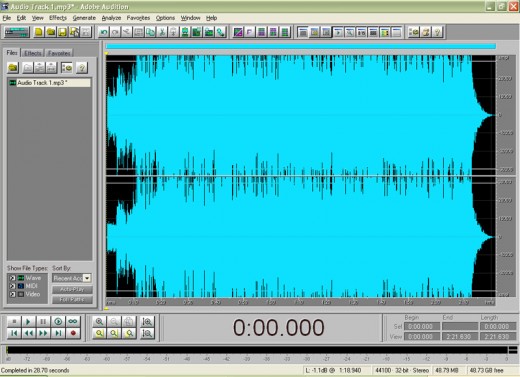This screenshot has height=377, width=520.
Task: Click the import file icon in Files panel
Action: tap(13, 68)
